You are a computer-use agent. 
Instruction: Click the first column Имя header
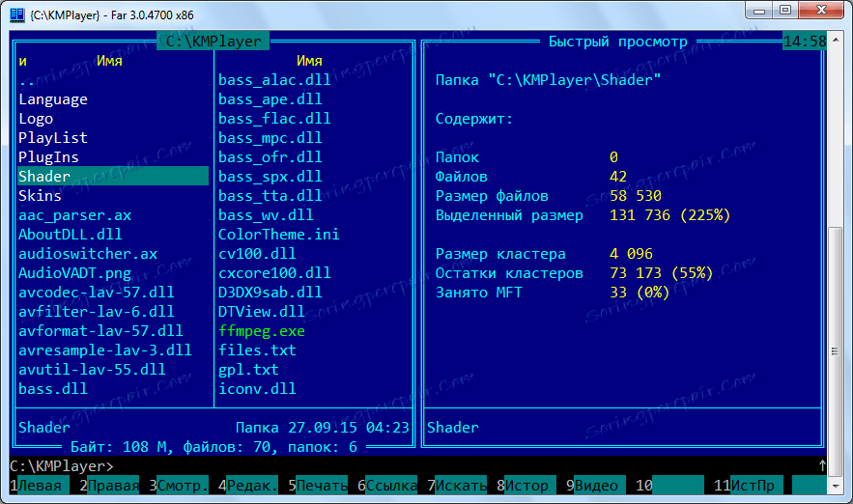point(109,61)
